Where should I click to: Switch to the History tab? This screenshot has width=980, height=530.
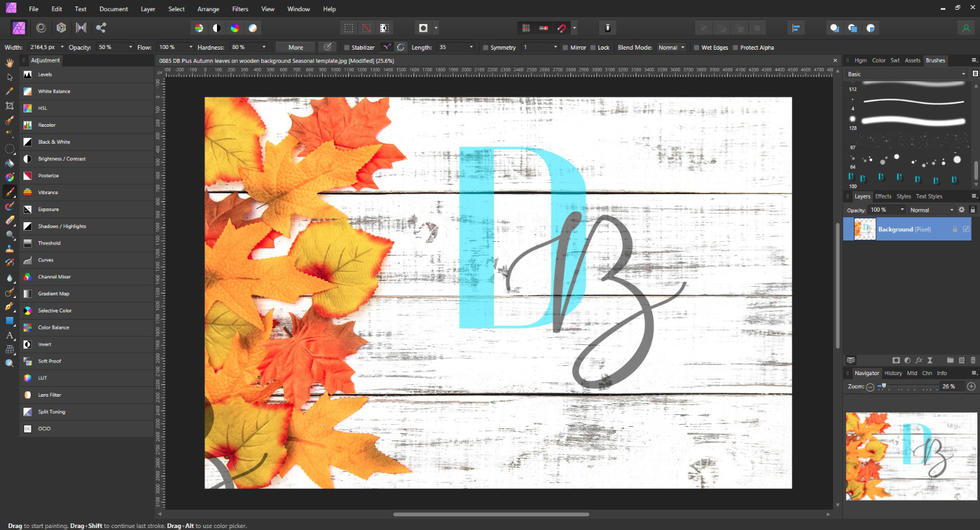(893, 373)
